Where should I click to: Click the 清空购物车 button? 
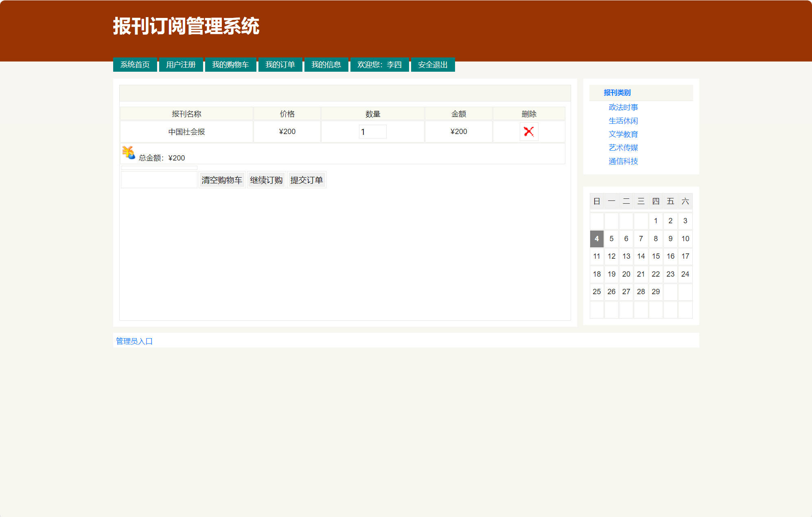221,180
